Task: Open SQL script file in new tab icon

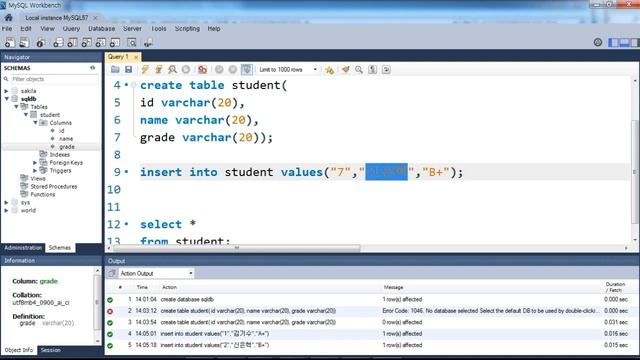Action: 24,42
